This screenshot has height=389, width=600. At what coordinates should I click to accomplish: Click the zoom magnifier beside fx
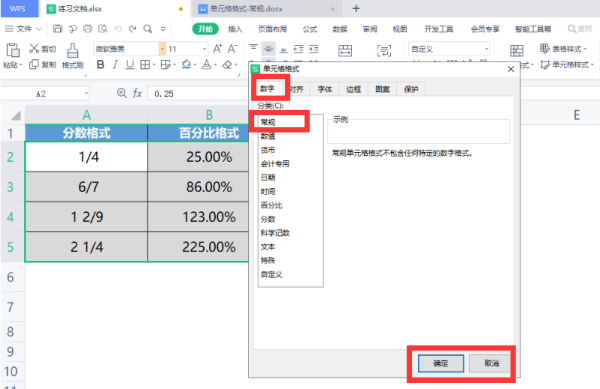tap(122, 93)
